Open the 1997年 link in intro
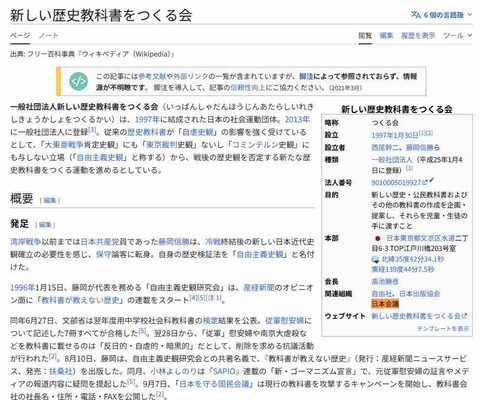This screenshot has width=480, height=400. [x=147, y=119]
